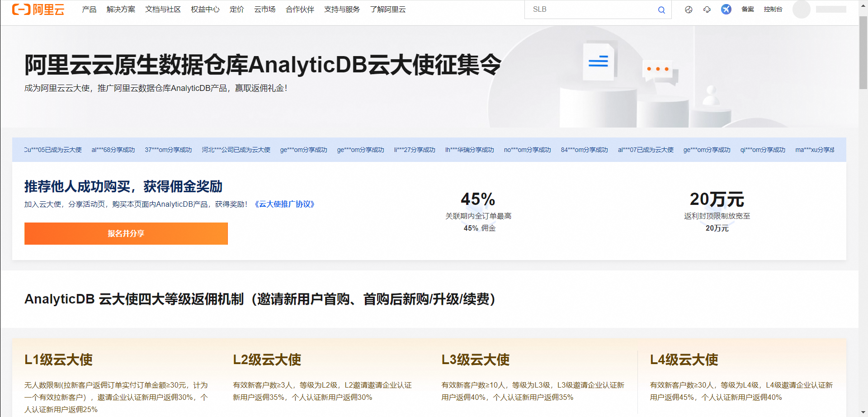Click the large 20万元 figure
This screenshot has width=868, height=417.
[x=717, y=199]
